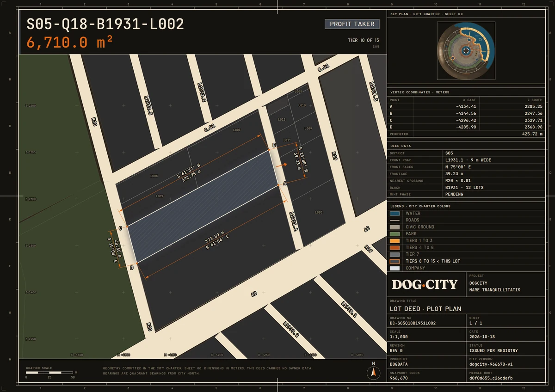This screenshot has width=555, height=392.
Task: Click the drawing number DC-S05Q18B1931L002
Action: (x=413, y=323)
